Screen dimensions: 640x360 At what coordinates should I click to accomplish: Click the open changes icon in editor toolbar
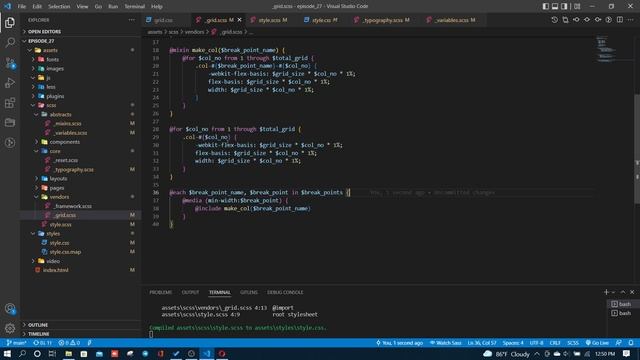point(565,20)
